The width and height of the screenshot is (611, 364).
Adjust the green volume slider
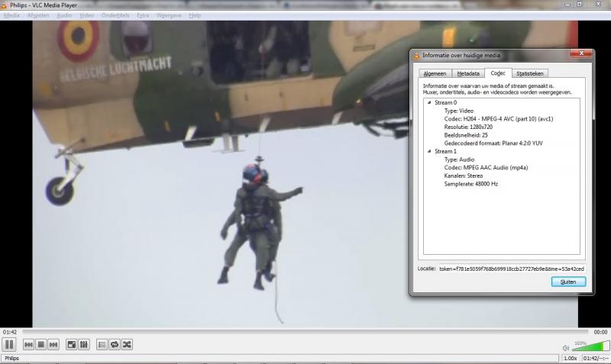coord(590,347)
